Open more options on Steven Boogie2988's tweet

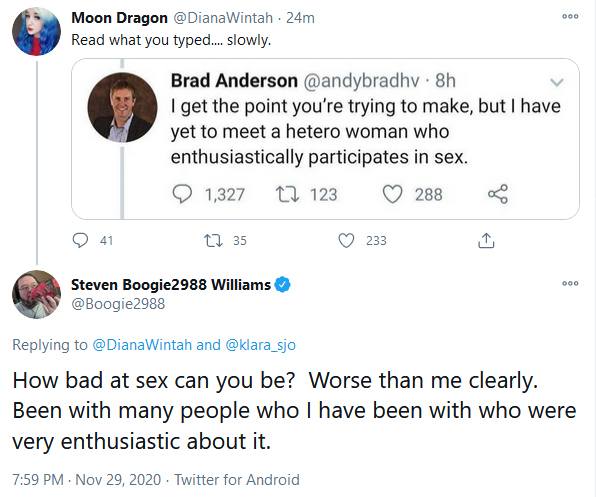[x=570, y=283]
